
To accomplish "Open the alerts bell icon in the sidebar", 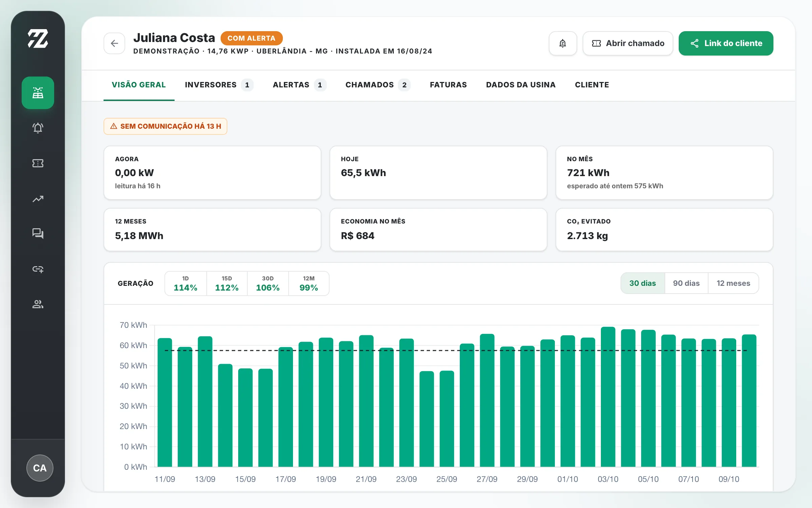I will point(38,128).
